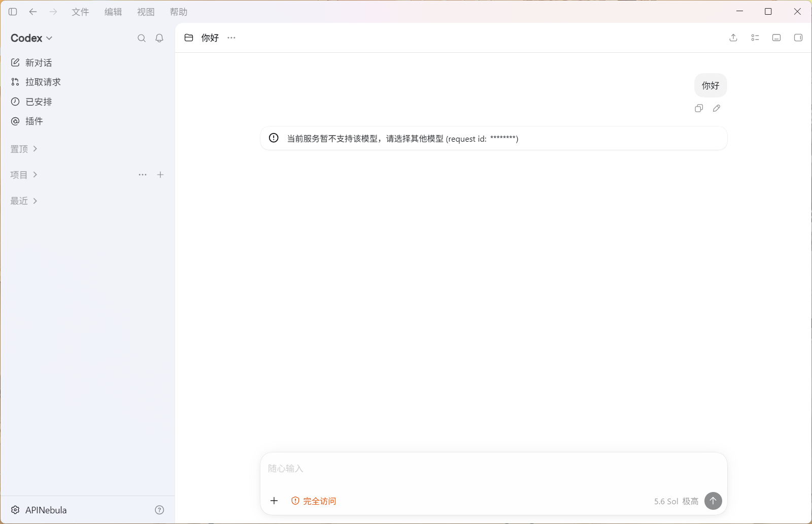The width and height of the screenshot is (812, 524).
Task: Open the 视图 menu
Action: tap(146, 12)
